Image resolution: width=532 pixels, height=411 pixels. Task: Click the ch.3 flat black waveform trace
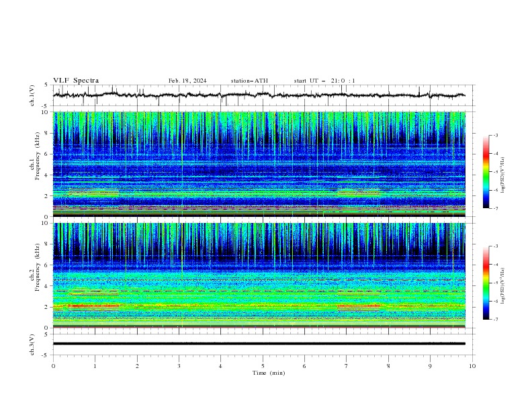click(x=259, y=344)
